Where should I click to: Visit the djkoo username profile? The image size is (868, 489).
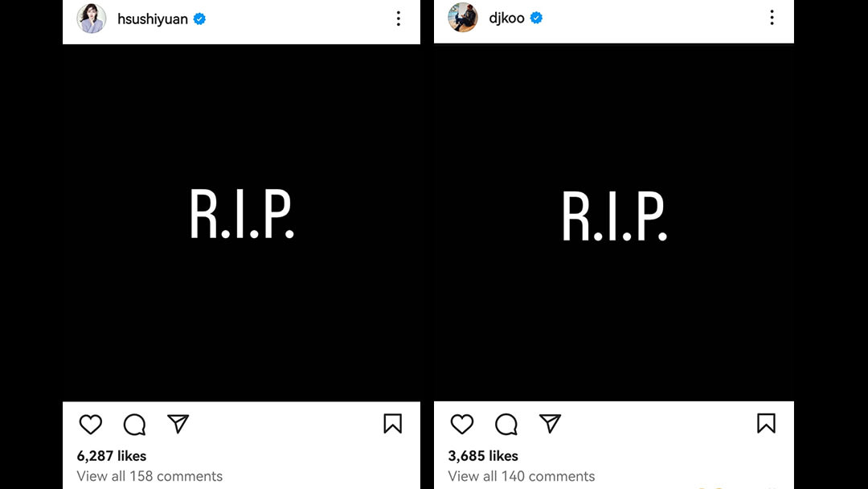(x=506, y=18)
